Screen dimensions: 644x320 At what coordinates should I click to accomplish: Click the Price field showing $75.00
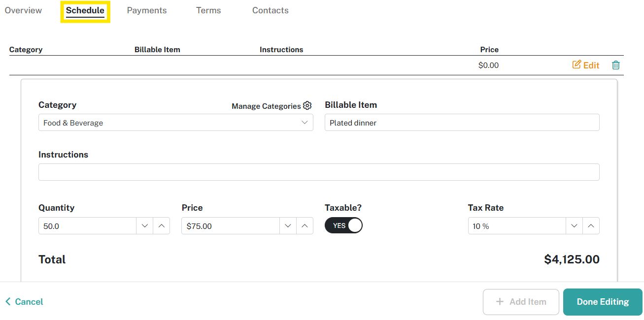[x=231, y=226]
